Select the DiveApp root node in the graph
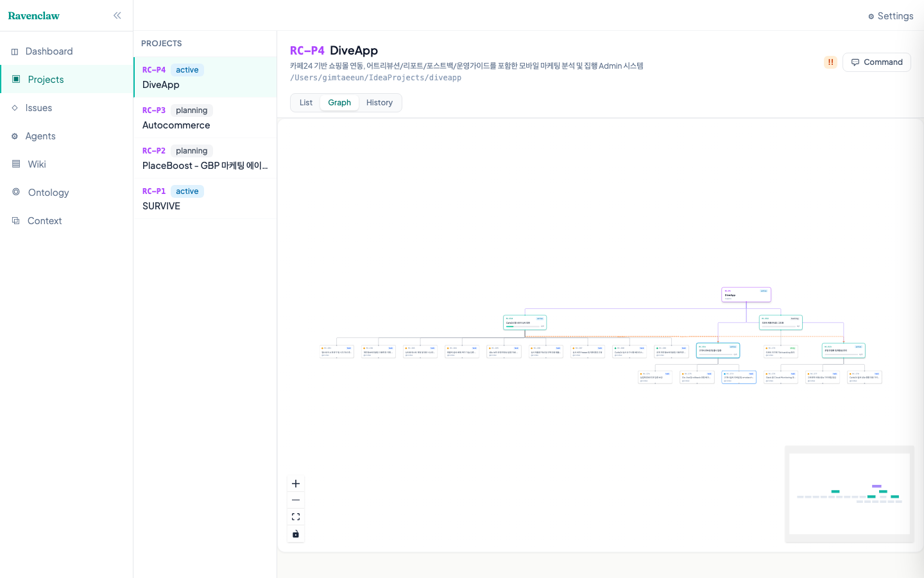 coord(746,294)
